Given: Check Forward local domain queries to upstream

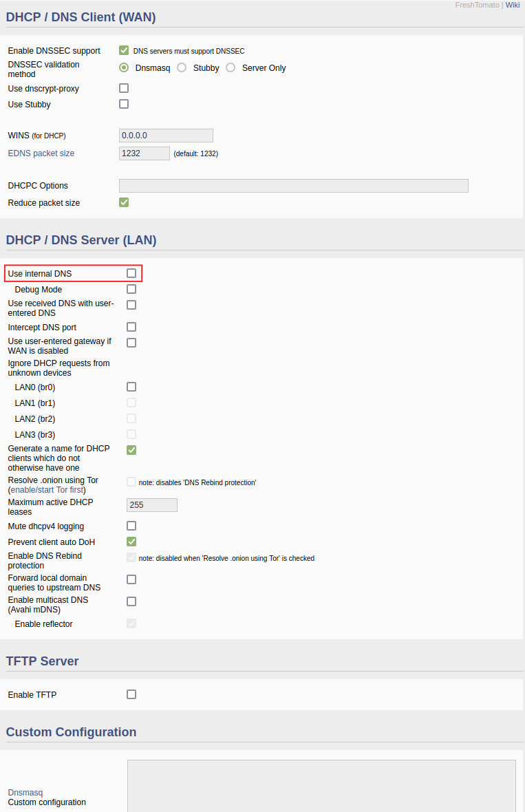Looking at the screenshot, I should pyautogui.click(x=131, y=579).
